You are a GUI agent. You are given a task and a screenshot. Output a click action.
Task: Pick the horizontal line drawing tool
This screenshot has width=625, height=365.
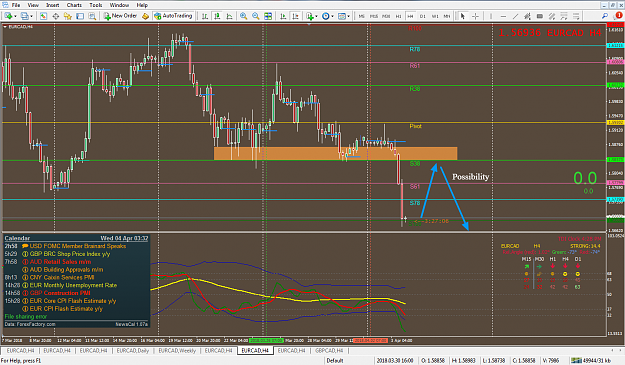pyautogui.click(x=503, y=16)
